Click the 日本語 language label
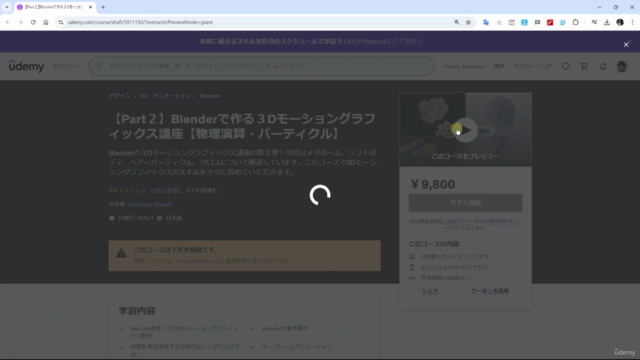 pos(174,218)
